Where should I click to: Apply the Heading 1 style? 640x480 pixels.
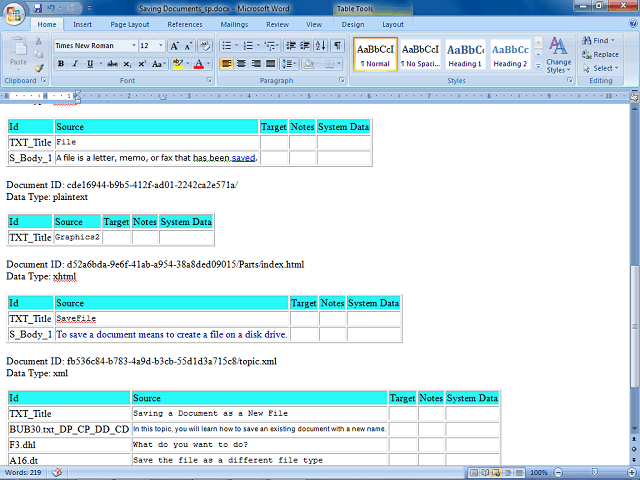pyautogui.click(x=465, y=55)
